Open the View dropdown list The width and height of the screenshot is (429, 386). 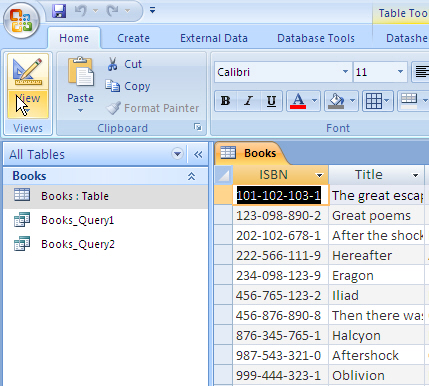28,104
